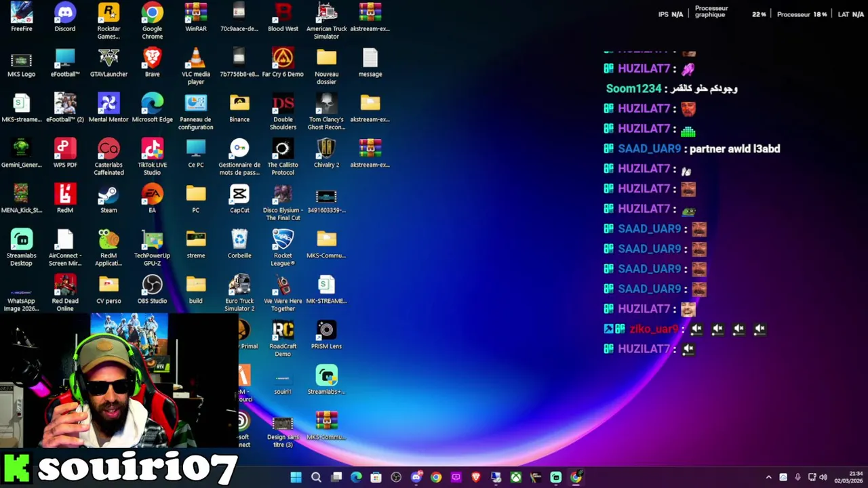Launch WinRAR from the desktop
Viewport: 868px width, 488px height.
[196, 17]
